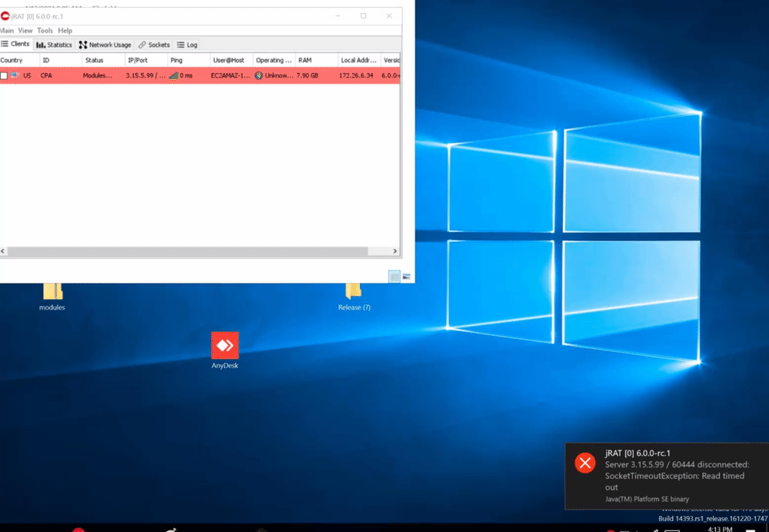The height and width of the screenshot is (532, 769).
Task: Select the AnyDesk desktop shortcut
Action: [x=225, y=350]
